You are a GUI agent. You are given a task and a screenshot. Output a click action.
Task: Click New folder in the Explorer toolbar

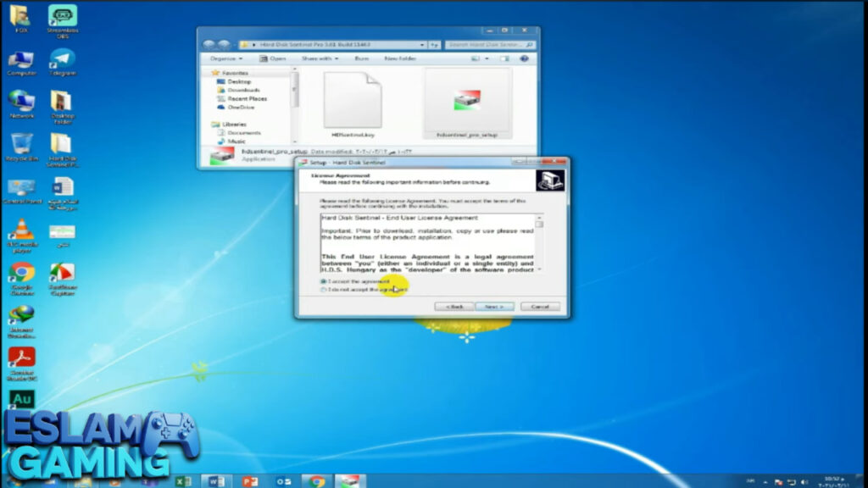click(x=401, y=58)
